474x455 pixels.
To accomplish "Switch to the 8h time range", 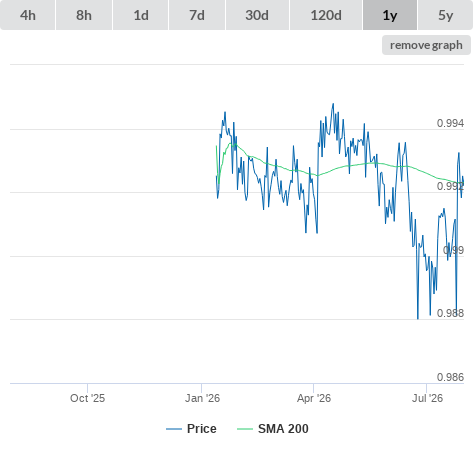I will [84, 15].
